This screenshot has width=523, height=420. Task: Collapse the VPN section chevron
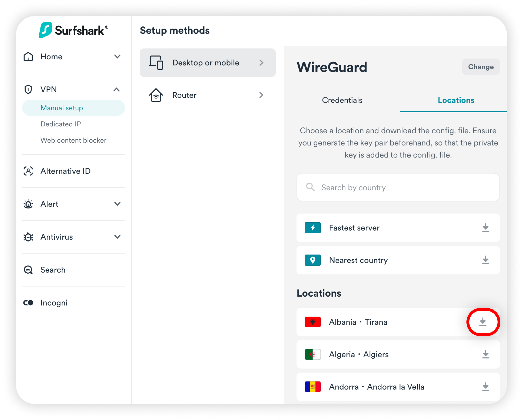tap(117, 89)
